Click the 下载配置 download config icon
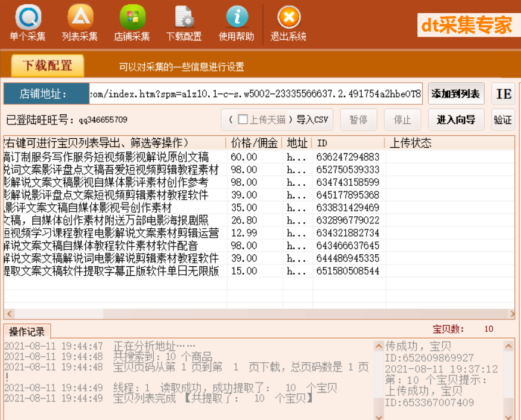This screenshot has width=521, height=420. coord(184,22)
